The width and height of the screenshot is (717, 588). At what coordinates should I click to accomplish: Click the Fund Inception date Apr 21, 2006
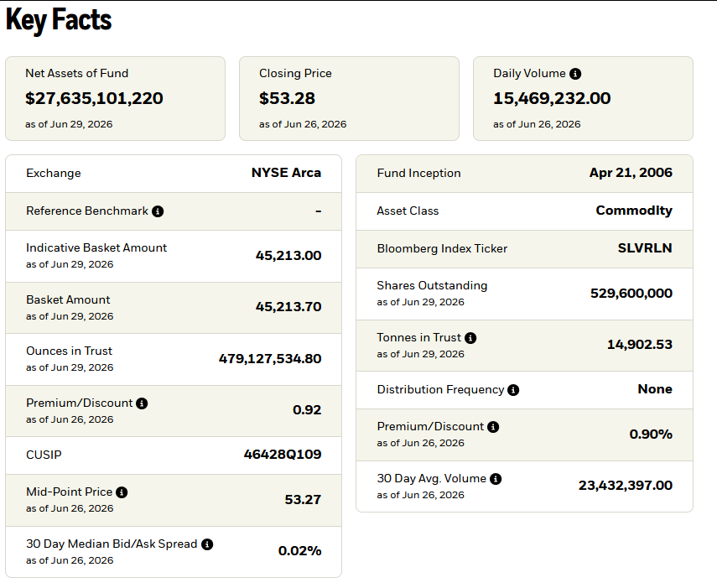pos(631,173)
